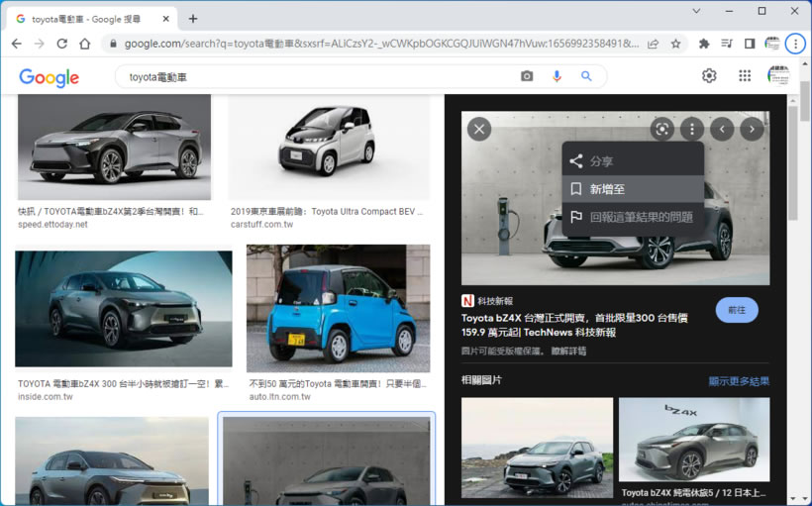
Task: Open the browser home page
Action: tap(85, 44)
